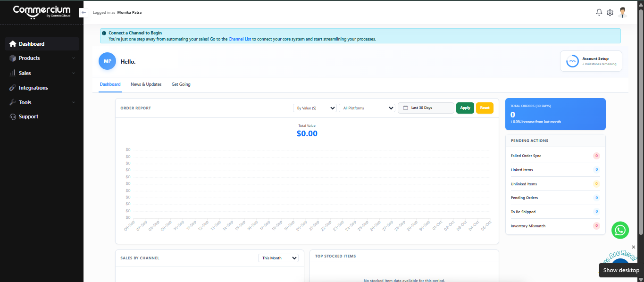The height and width of the screenshot is (282, 644).
Task: Click the PENDING ACTIONS heading
Action: click(529, 141)
